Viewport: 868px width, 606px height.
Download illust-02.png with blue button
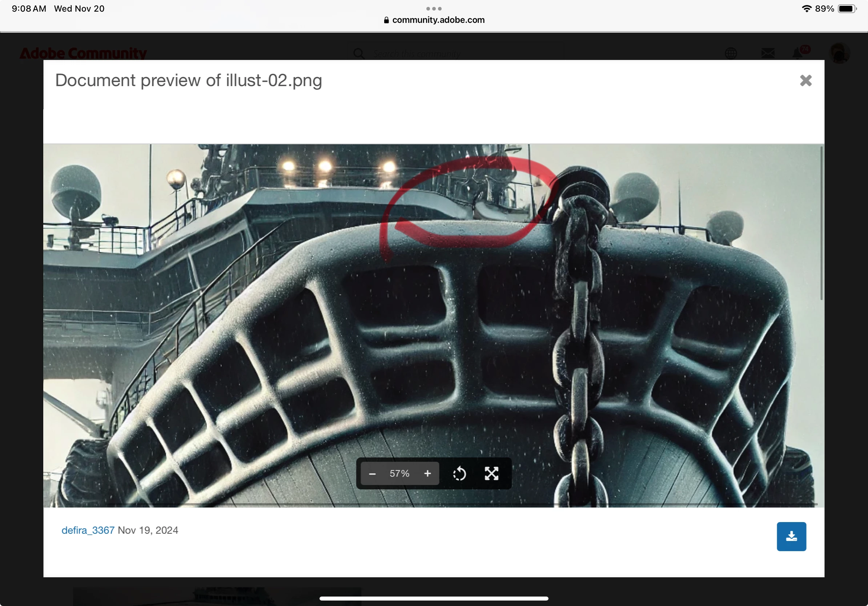pos(791,536)
